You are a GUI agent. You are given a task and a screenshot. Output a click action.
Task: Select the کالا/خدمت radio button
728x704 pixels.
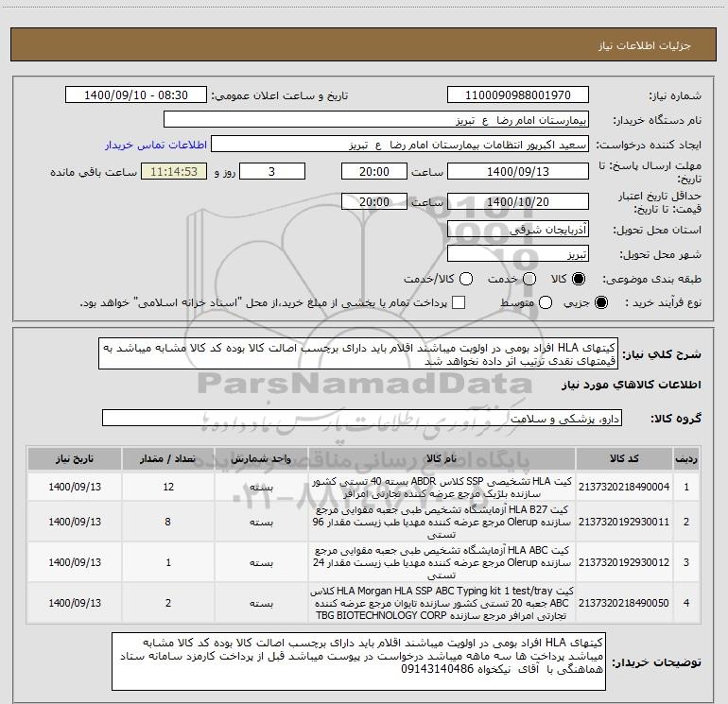pyautogui.click(x=466, y=279)
